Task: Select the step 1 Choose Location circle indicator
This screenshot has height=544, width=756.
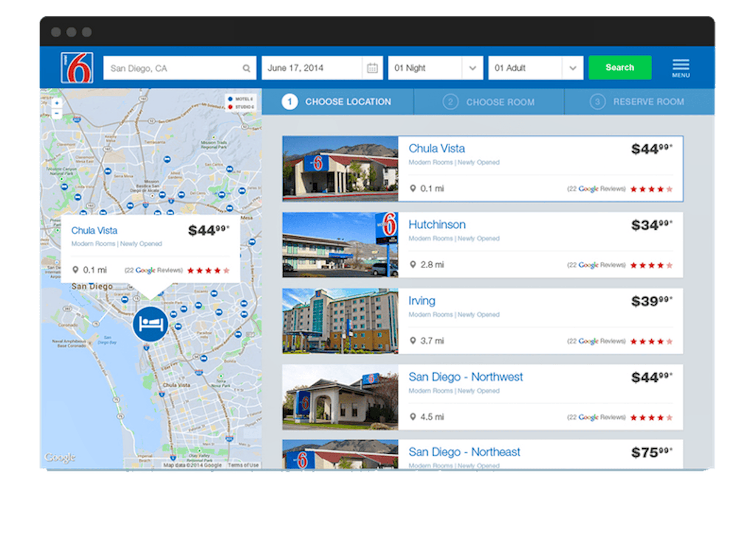Action: (289, 101)
